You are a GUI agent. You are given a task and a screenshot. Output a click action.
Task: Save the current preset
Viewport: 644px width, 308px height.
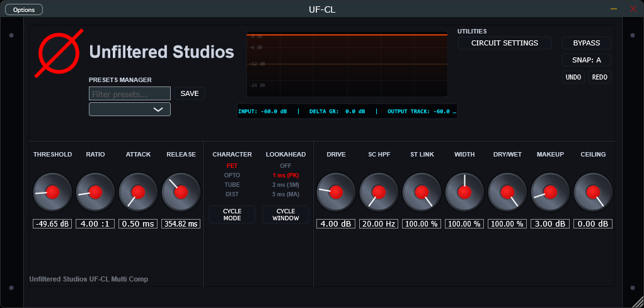coord(190,94)
